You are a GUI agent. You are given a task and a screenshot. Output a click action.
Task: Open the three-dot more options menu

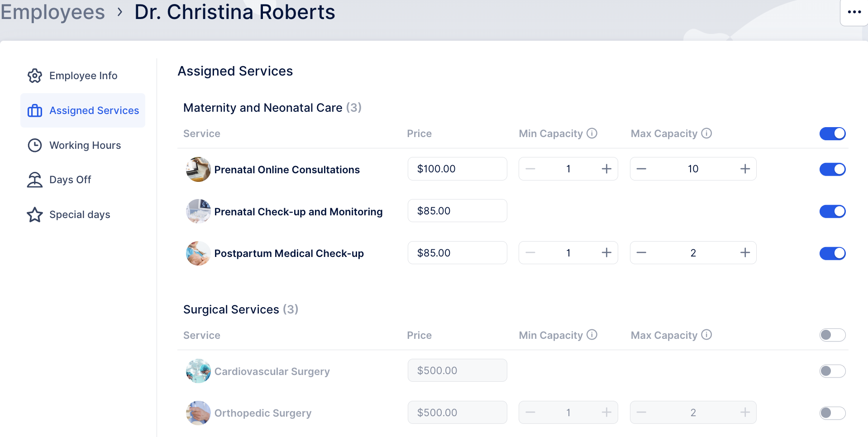coord(854,12)
